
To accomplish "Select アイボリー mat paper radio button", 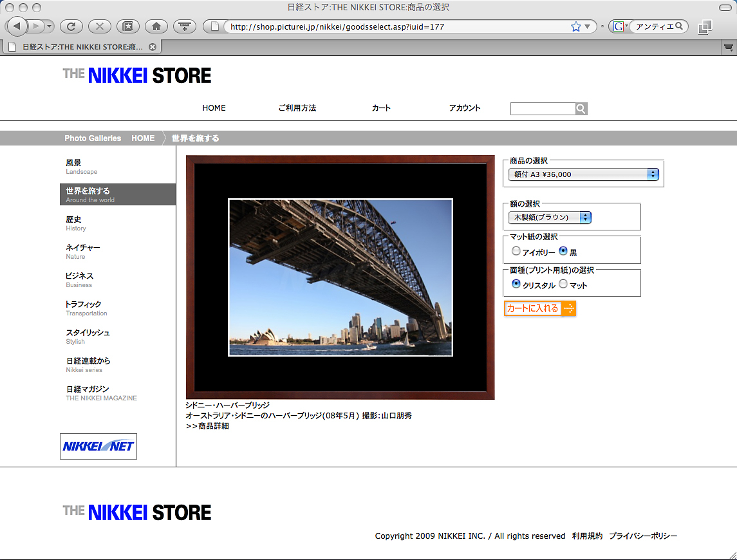I will click(x=516, y=251).
